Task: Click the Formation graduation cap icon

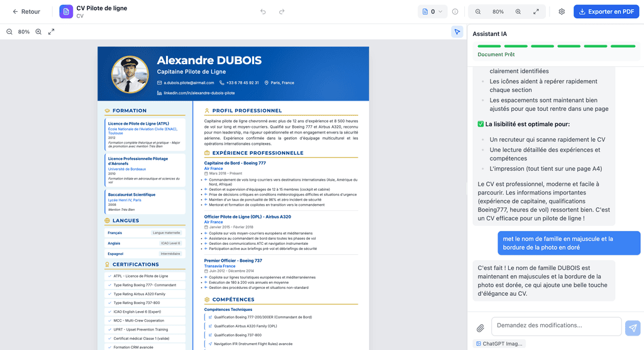Action: [107, 111]
